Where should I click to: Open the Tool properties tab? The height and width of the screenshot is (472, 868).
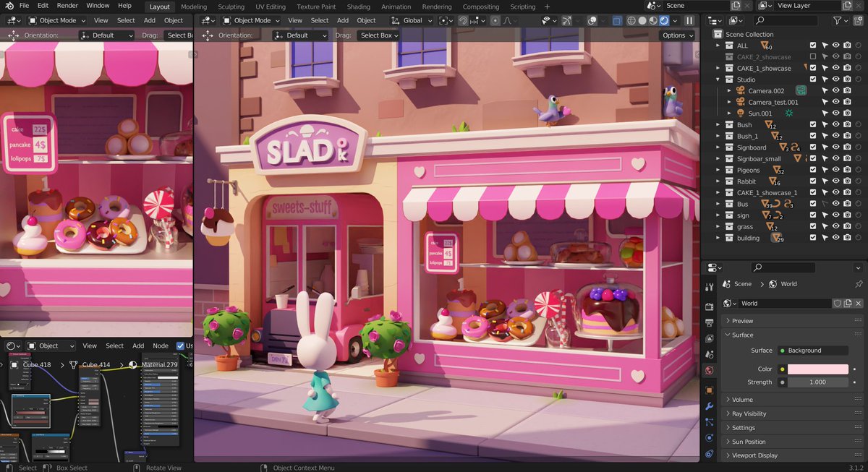pos(709,287)
